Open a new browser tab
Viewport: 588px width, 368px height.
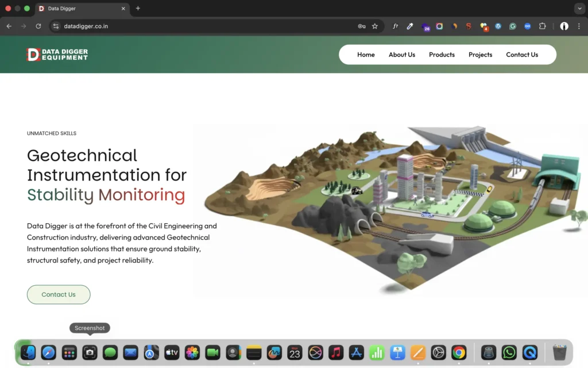coord(138,8)
